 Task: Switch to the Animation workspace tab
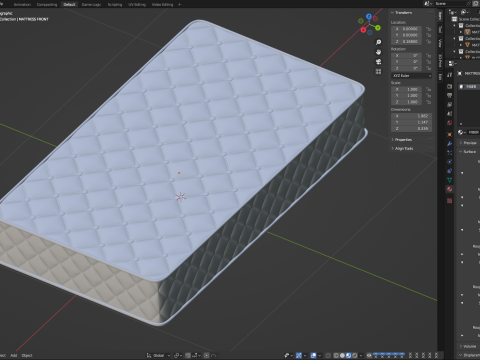pyautogui.click(x=22, y=5)
